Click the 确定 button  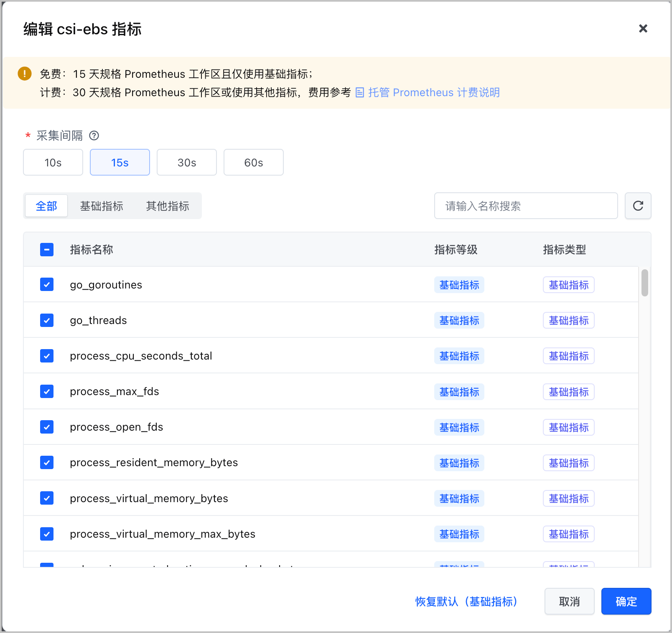[x=626, y=601]
